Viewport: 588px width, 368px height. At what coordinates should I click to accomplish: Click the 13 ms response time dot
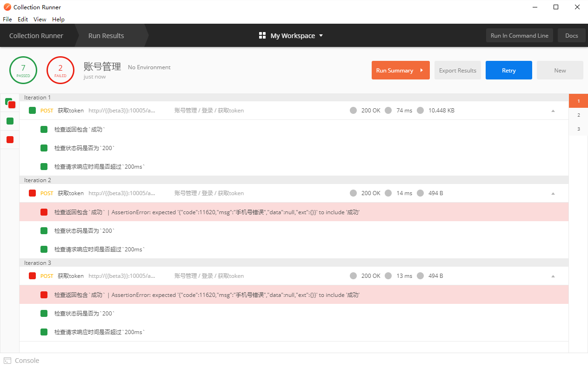click(388, 276)
